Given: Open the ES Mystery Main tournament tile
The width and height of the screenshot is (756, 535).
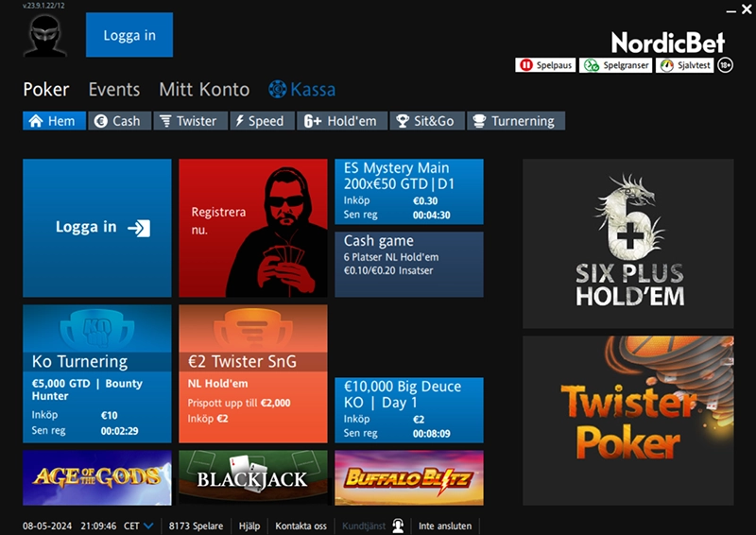Looking at the screenshot, I should [409, 192].
